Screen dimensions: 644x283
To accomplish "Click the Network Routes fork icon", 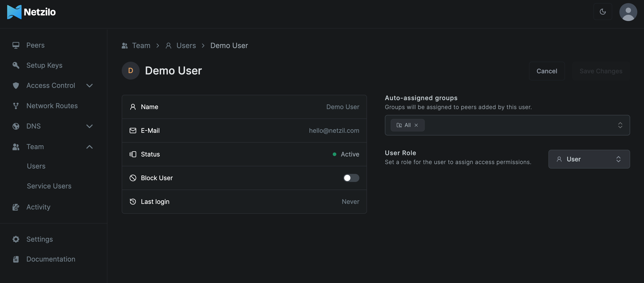I will pyautogui.click(x=16, y=106).
